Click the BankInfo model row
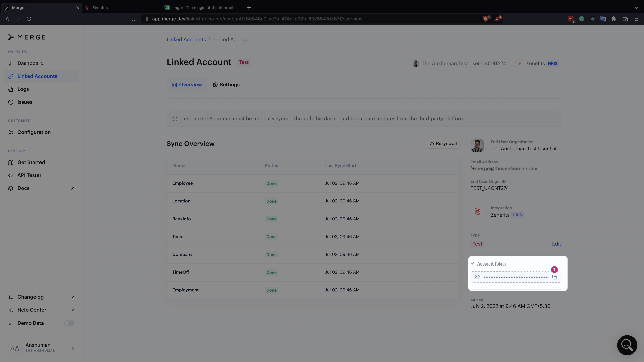644x362 pixels. click(x=313, y=219)
